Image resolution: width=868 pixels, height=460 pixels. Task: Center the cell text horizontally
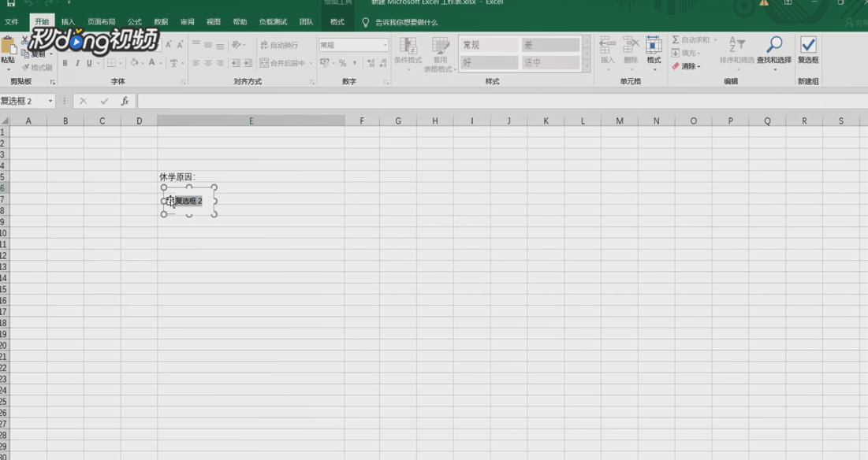tap(208, 63)
